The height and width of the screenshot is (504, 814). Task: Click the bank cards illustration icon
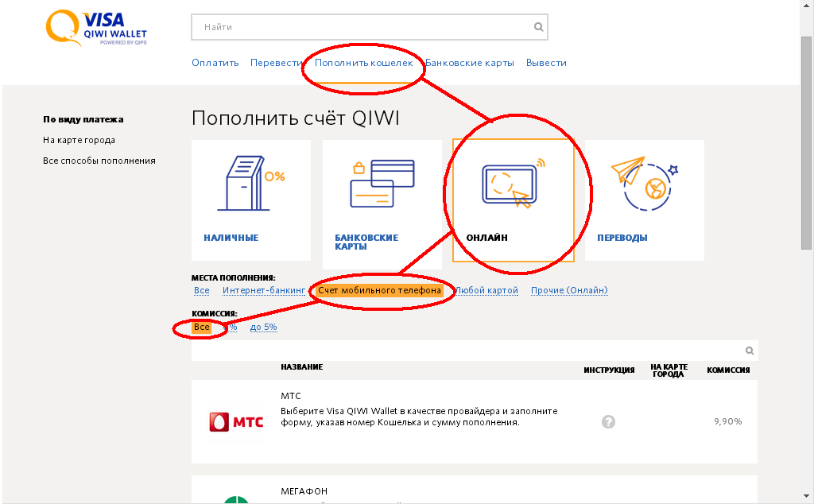click(x=382, y=183)
